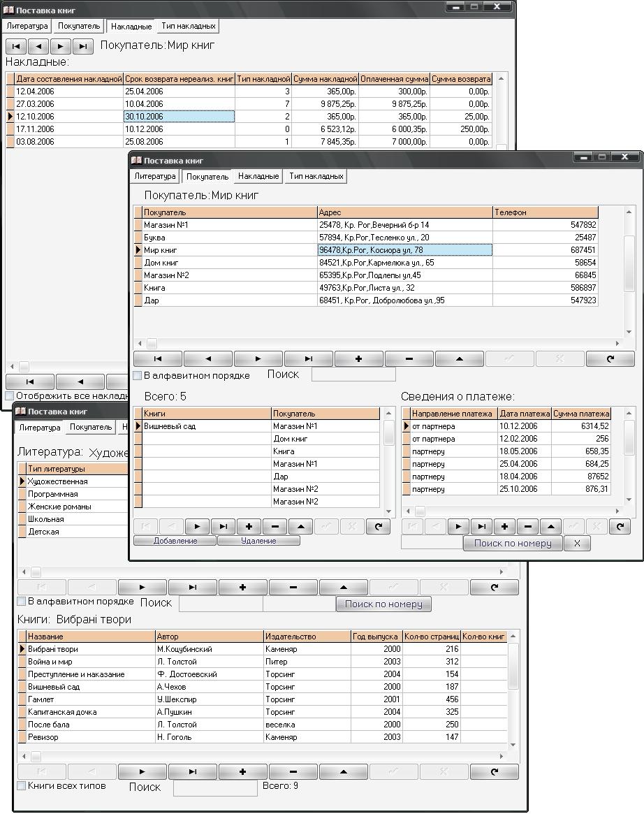
Task: Select Буква row in buyer table
Action: (366, 238)
